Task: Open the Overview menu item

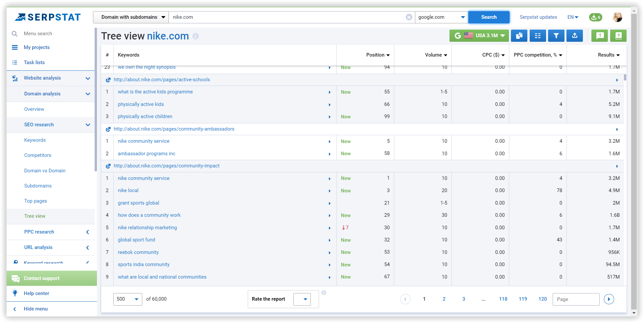Action: tap(34, 109)
